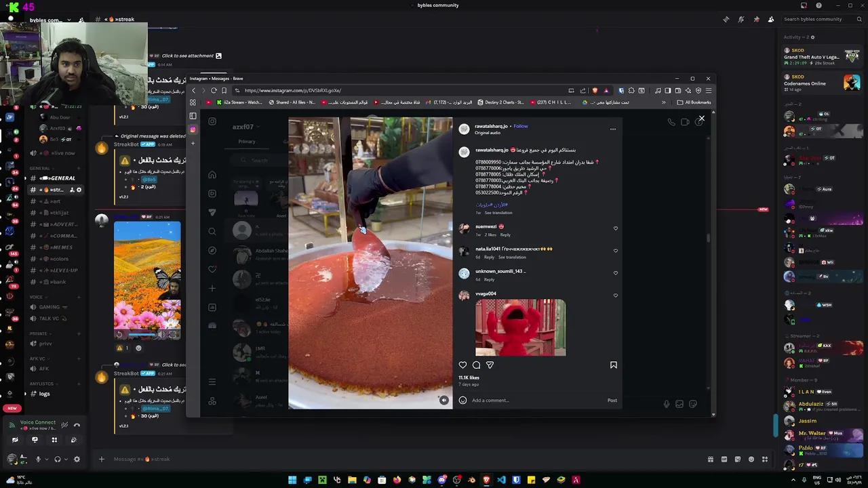Open the i12a Stream bookmark
The width and height of the screenshot is (868, 488).
[239, 102]
